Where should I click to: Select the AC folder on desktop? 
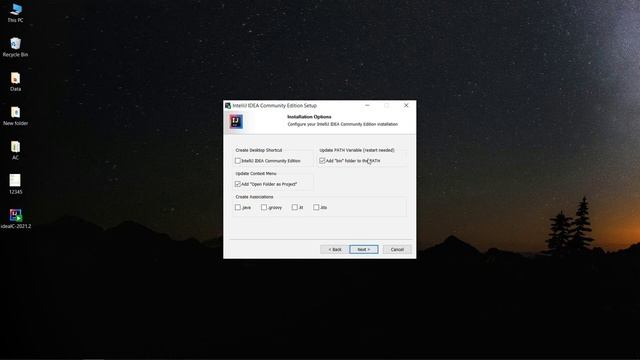click(16, 150)
